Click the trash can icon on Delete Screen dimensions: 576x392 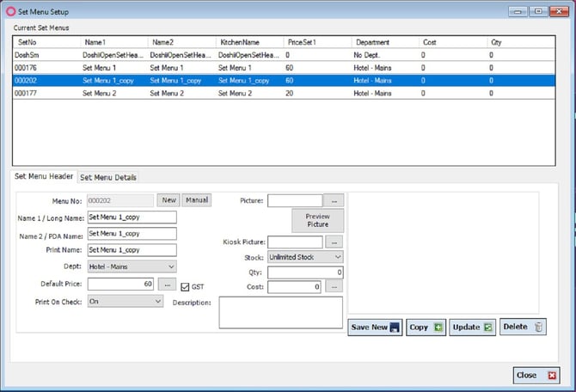point(538,327)
